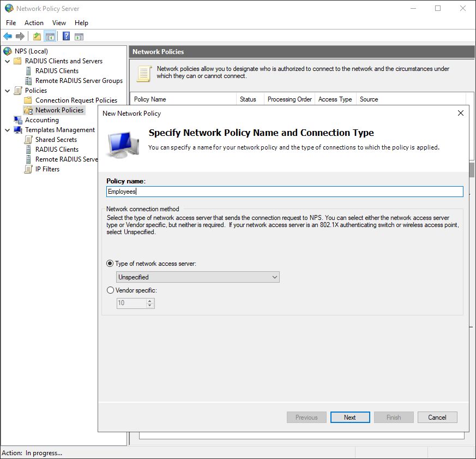The width and height of the screenshot is (476, 459).
Task: Click the Up One Level folder icon
Action: (37, 37)
